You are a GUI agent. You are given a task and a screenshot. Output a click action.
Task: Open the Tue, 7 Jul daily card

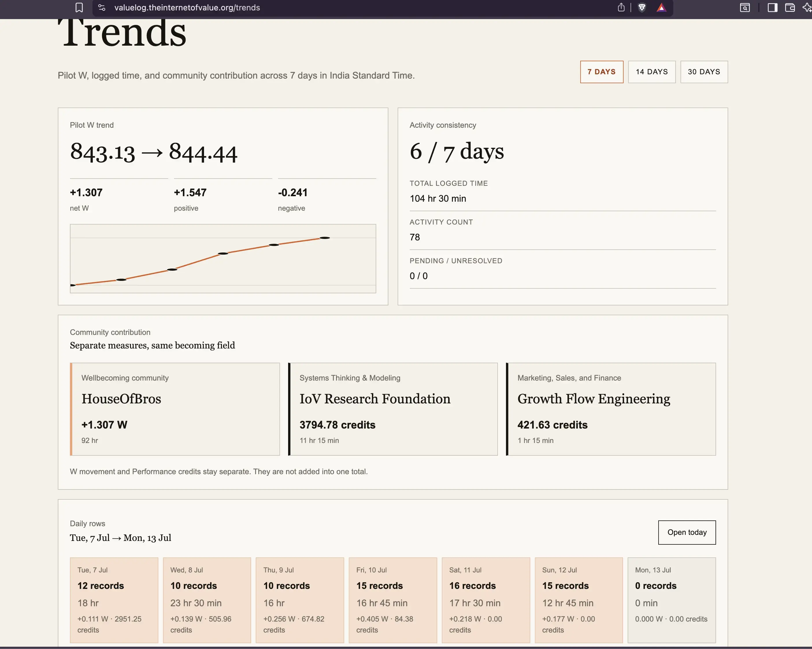(114, 600)
